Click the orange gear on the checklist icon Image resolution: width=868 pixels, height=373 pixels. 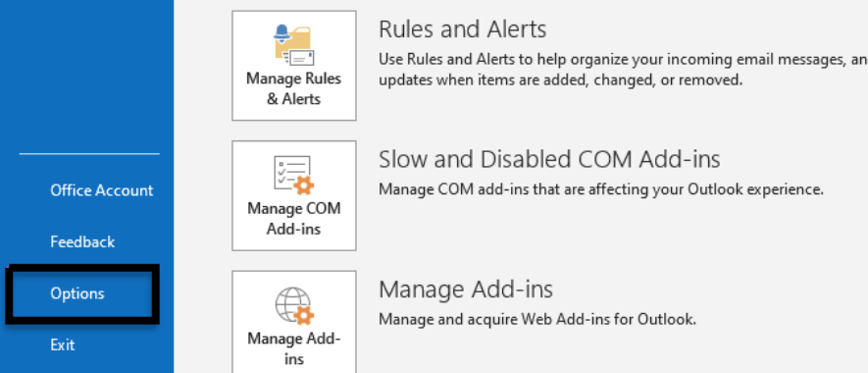point(303,186)
